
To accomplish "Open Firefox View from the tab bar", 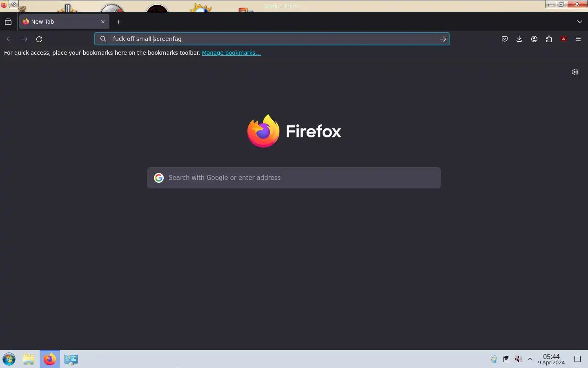I will coord(8,22).
